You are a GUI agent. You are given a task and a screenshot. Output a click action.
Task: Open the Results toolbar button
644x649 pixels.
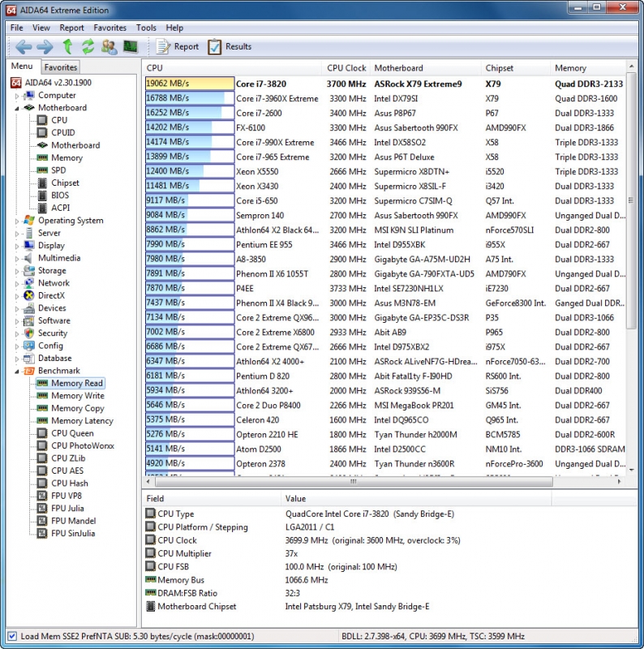230,47
